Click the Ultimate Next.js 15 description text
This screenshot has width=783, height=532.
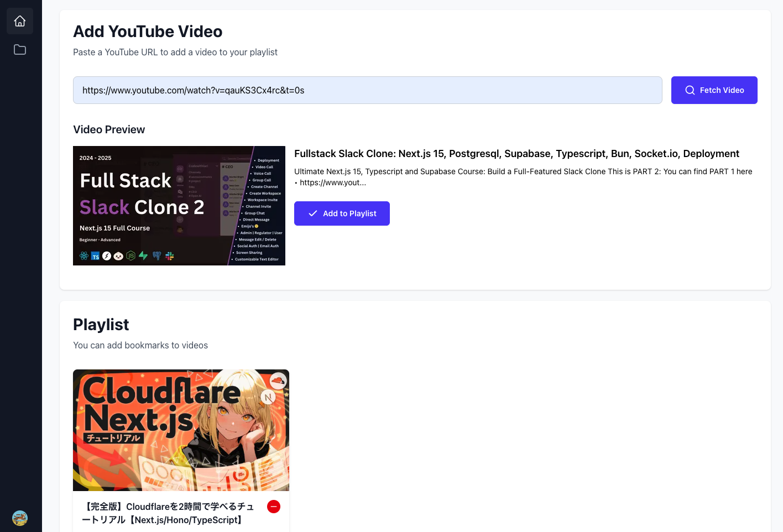pos(524,177)
